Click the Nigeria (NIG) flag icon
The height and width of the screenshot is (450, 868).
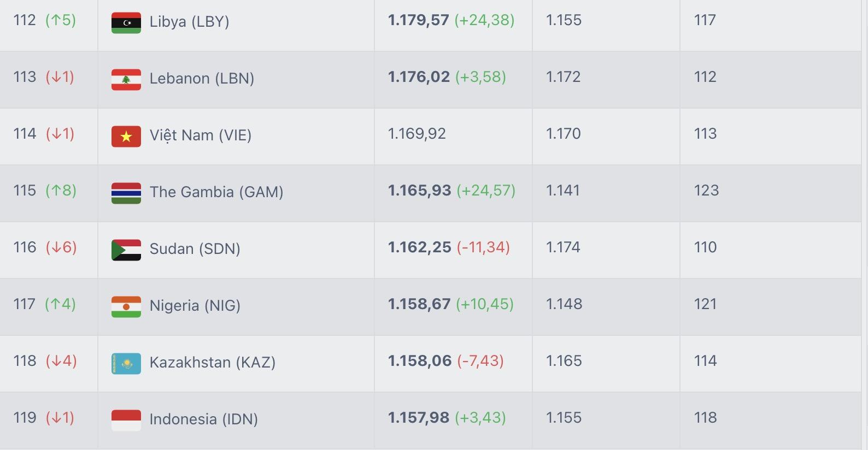pos(126,307)
